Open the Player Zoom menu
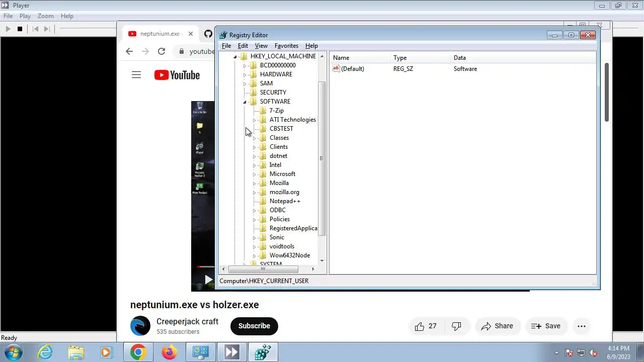 tap(45, 16)
